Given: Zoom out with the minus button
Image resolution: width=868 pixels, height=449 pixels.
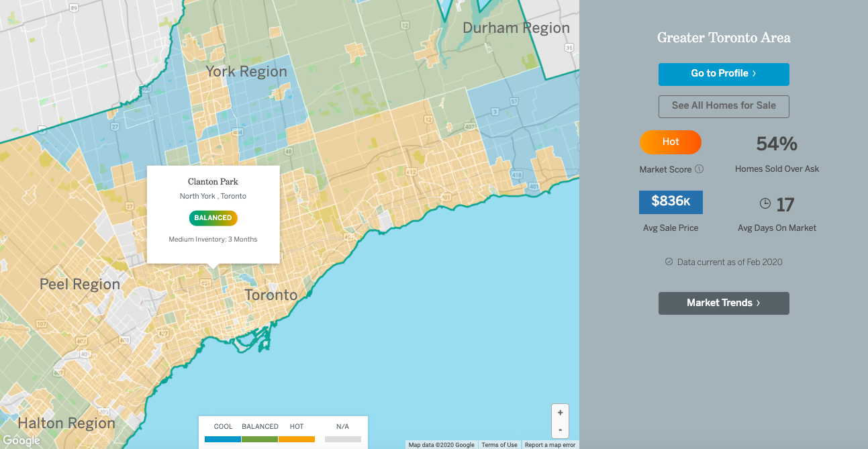Looking at the screenshot, I should pos(560,430).
